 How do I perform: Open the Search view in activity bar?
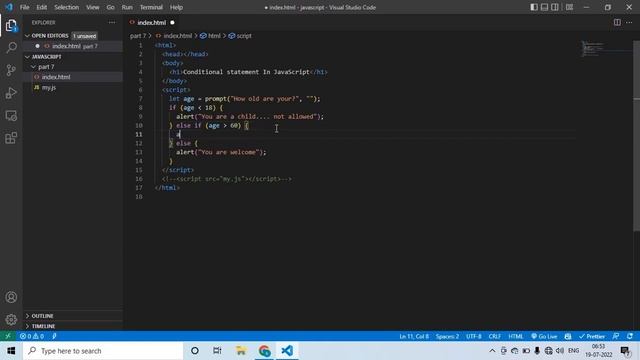(11, 48)
